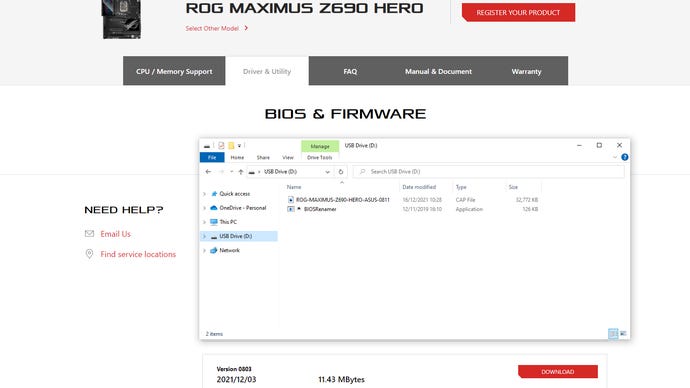Expand the Quick access tree node
Viewport: 690px width, 388px height.
pyautogui.click(x=204, y=194)
